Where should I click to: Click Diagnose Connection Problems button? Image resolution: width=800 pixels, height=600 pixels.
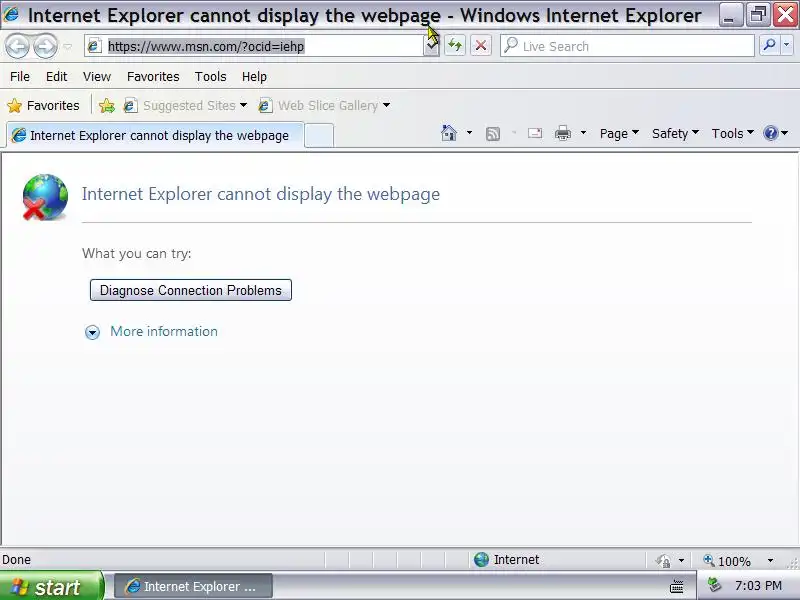(191, 290)
